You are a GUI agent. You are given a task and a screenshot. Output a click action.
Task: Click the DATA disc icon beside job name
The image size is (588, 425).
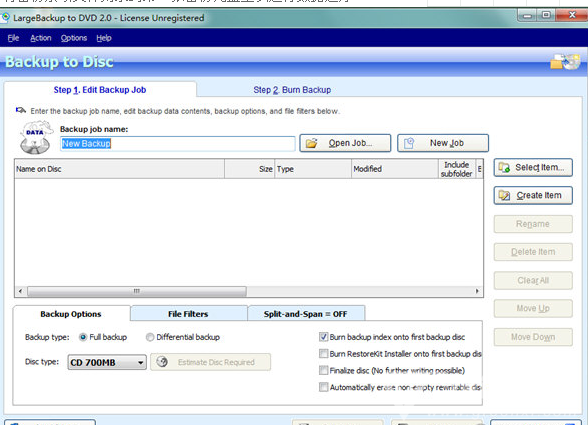pos(36,137)
